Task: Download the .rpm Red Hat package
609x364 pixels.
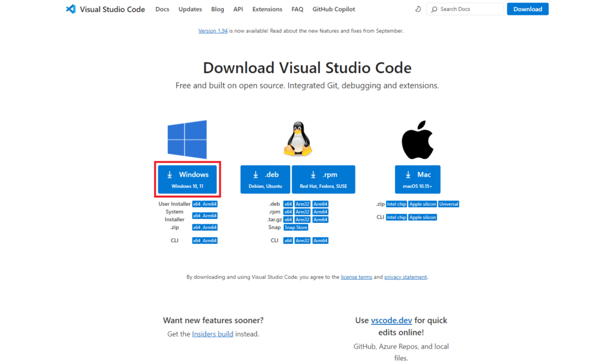Action: pyautogui.click(x=324, y=179)
